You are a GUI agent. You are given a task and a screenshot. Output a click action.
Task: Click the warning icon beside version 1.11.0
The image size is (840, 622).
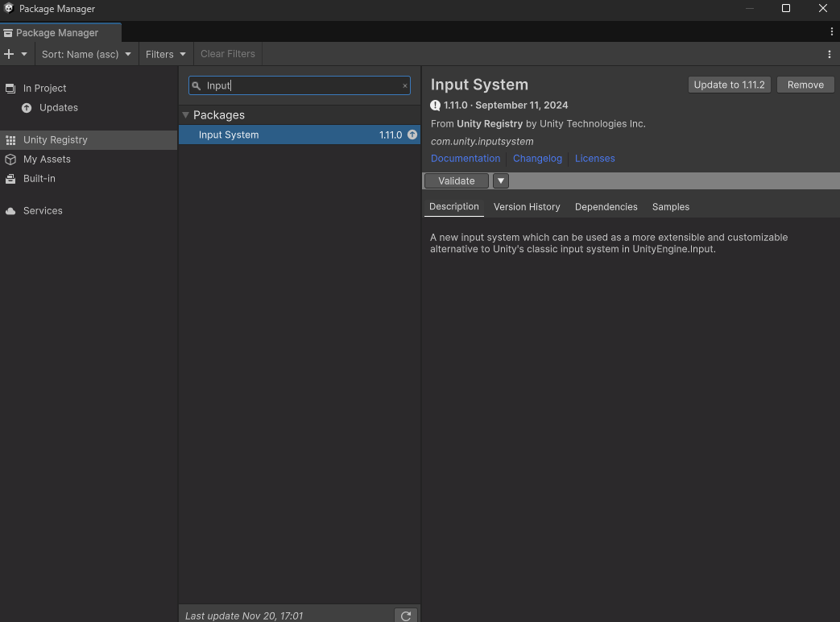pos(436,106)
